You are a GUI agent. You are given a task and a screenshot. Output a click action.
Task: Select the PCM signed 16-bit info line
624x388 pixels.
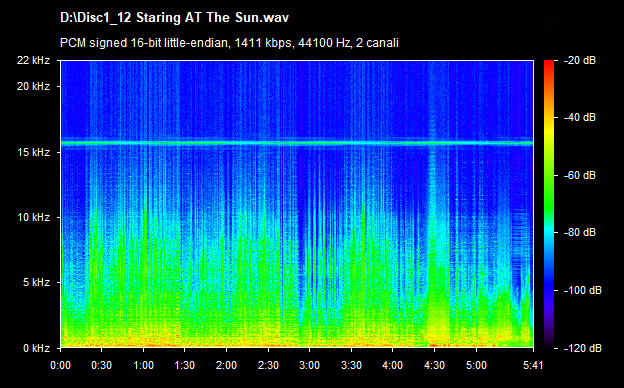[229, 43]
